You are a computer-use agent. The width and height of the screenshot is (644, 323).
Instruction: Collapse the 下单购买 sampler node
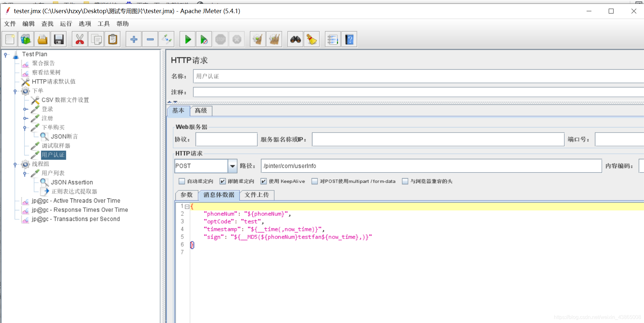pyautogui.click(x=25, y=128)
